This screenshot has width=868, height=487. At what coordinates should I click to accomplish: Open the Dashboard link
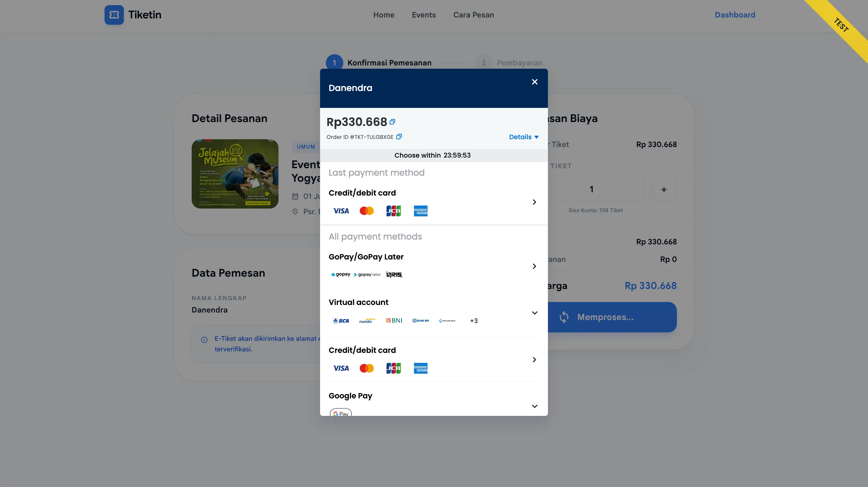[735, 15]
